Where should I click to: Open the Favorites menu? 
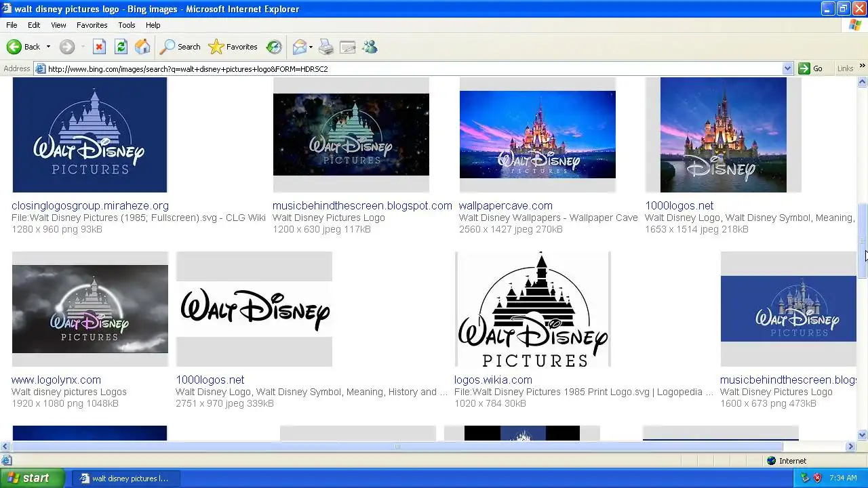click(x=92, y=25)
